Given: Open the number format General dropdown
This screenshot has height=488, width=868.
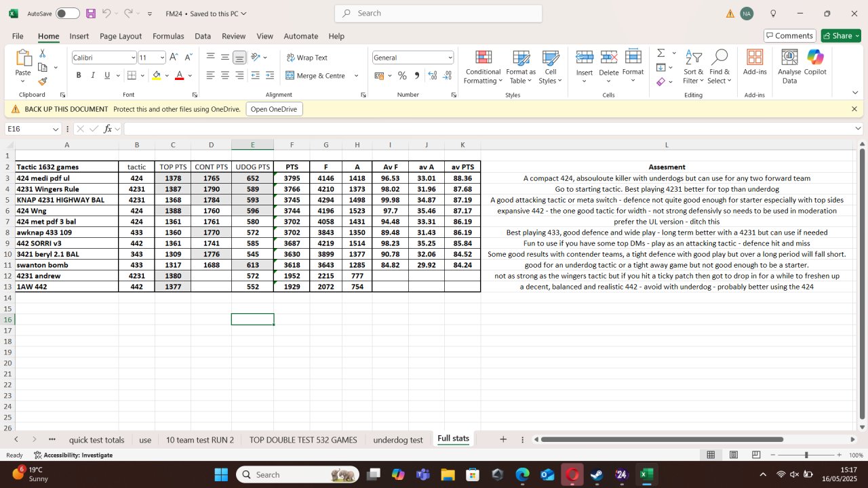Looking at the screenshot, I should click(x=450, y=58).
